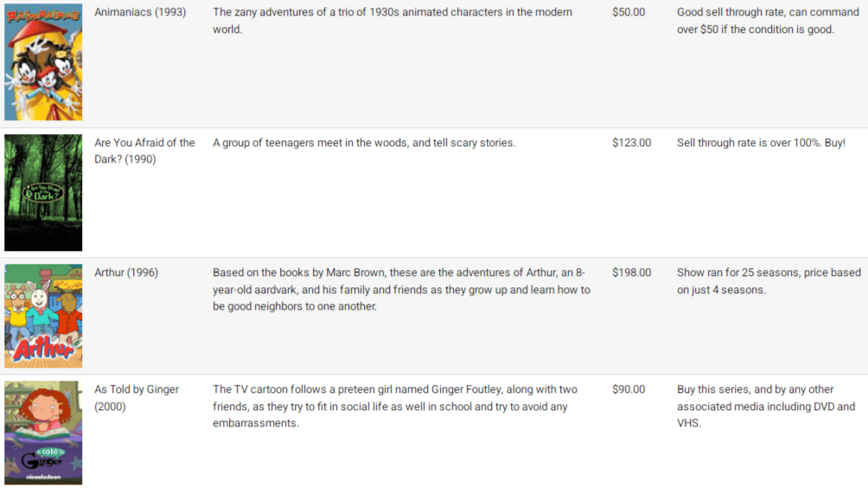
Task: Click the 'Good sell through rate' note
Action: [768, 21]
